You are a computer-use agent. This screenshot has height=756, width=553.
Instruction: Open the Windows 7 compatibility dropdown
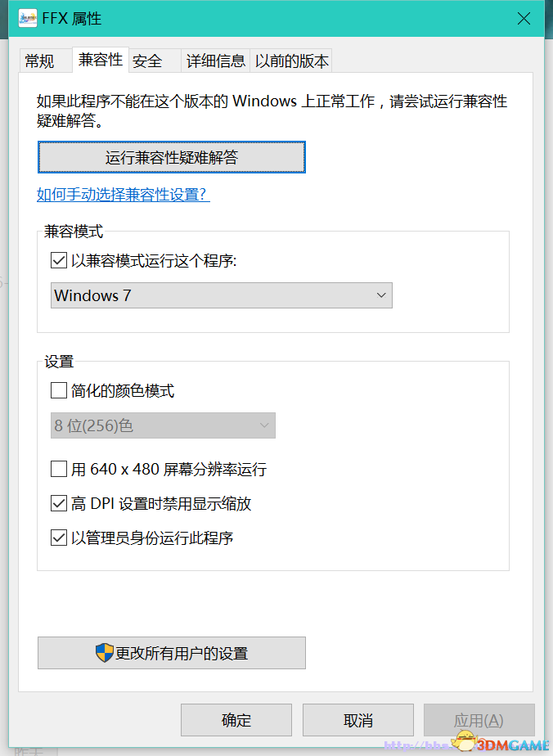(x=222, y=295)
